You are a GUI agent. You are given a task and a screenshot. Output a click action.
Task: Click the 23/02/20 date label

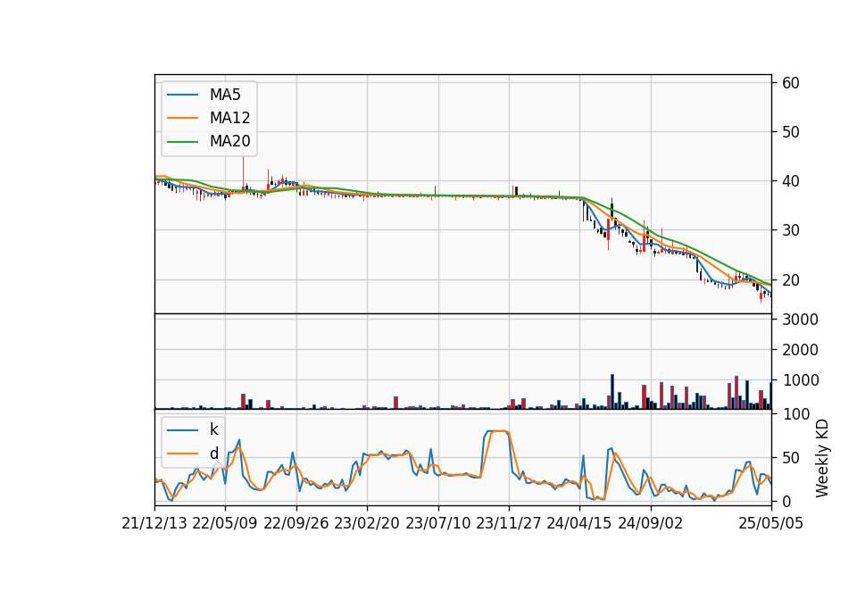367,523
